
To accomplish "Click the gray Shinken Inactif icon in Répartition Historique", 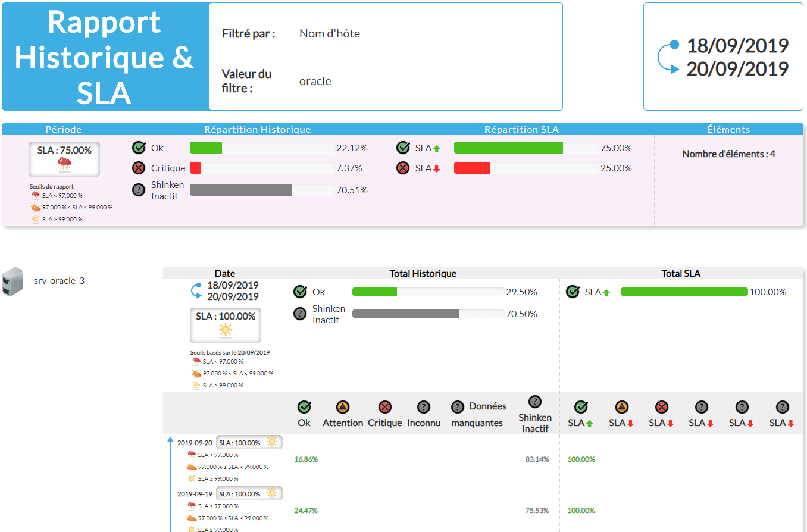I will click(x=139, y=190).
